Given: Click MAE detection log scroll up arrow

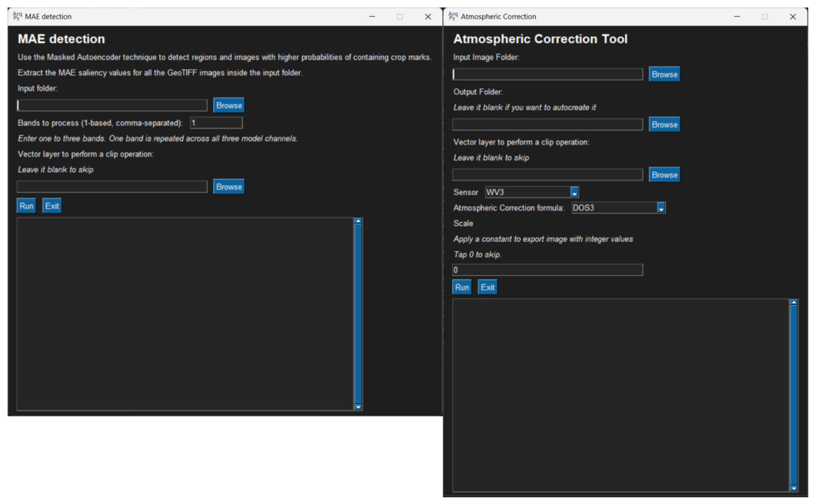Looking at the screenshot, I should click(x=358, y=220).
